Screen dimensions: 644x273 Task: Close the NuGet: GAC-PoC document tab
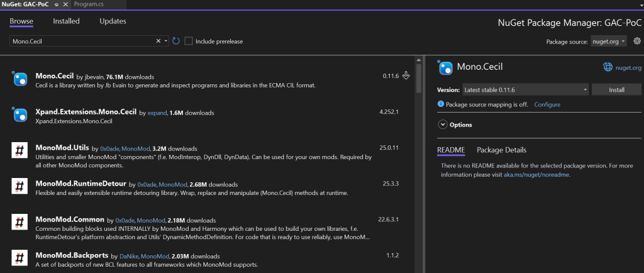(x=65, y=4)
